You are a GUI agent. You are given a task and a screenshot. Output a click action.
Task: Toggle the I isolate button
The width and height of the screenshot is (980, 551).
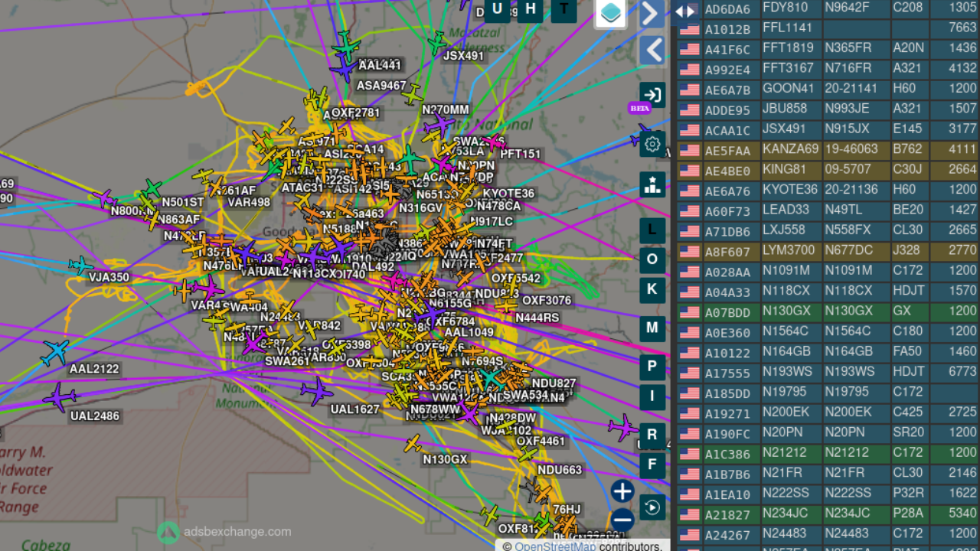(652, 396)
